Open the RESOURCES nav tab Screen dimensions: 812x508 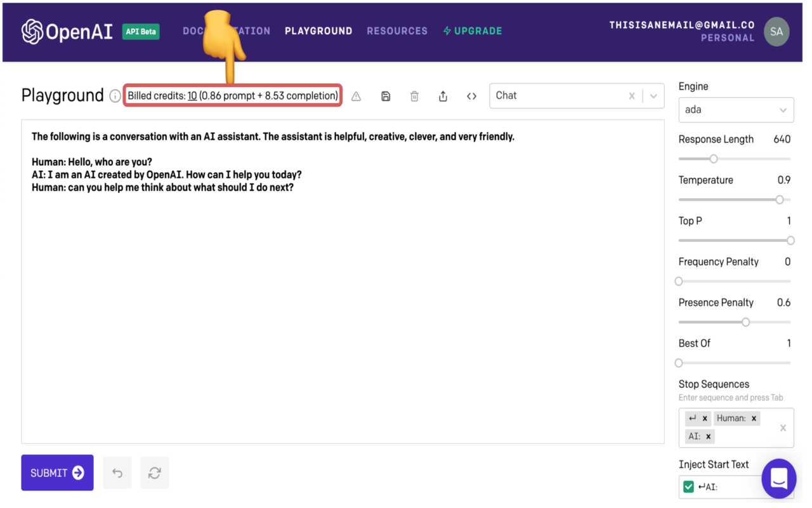[x=397, y=31]
